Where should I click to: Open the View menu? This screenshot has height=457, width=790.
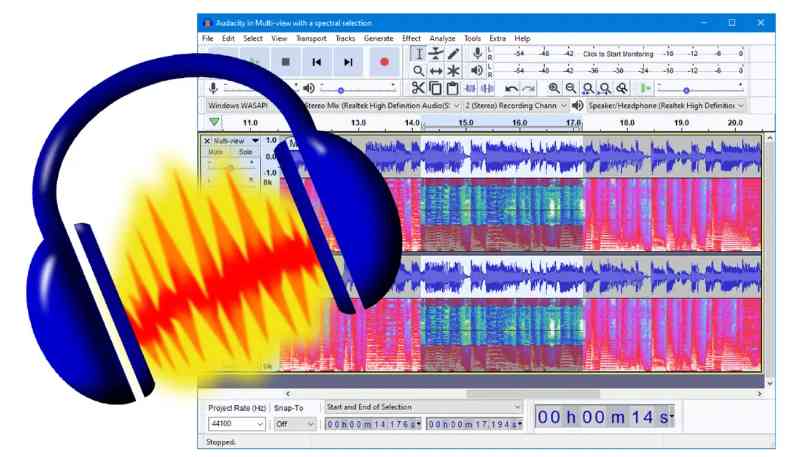pyautogui.click(x=279, y=38)
